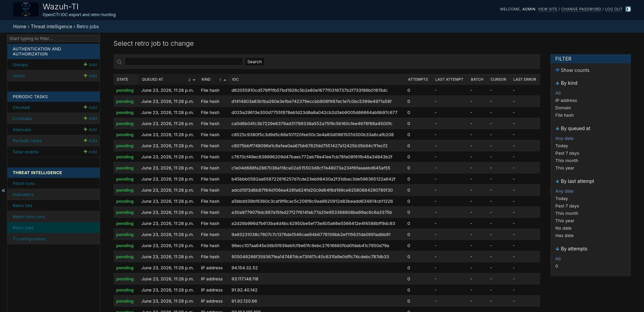Screen dimensions: 644x312
Task: Open pending job for IOC 91.92.120.66
Action: (x=125, y=301)
